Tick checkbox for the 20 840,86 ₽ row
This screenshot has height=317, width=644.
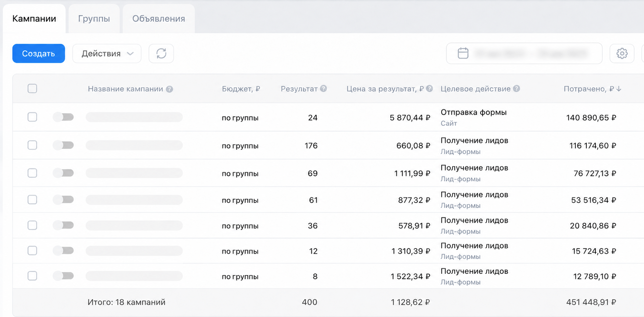(32, 225)
